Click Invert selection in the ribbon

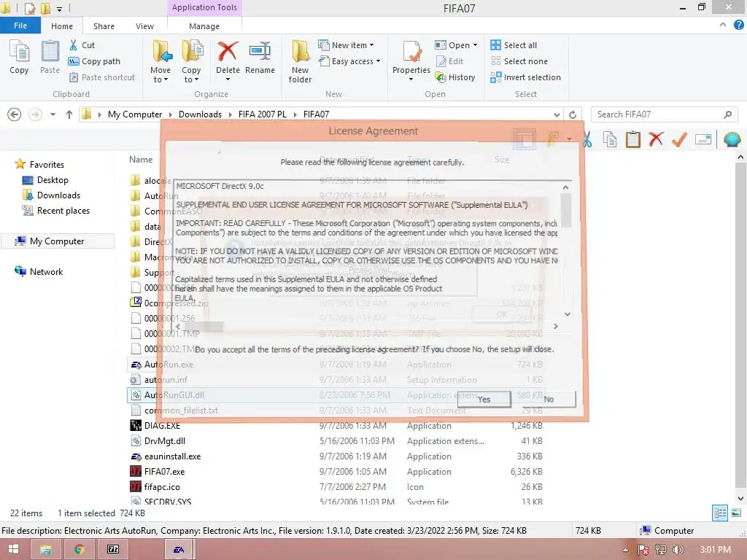525,77
